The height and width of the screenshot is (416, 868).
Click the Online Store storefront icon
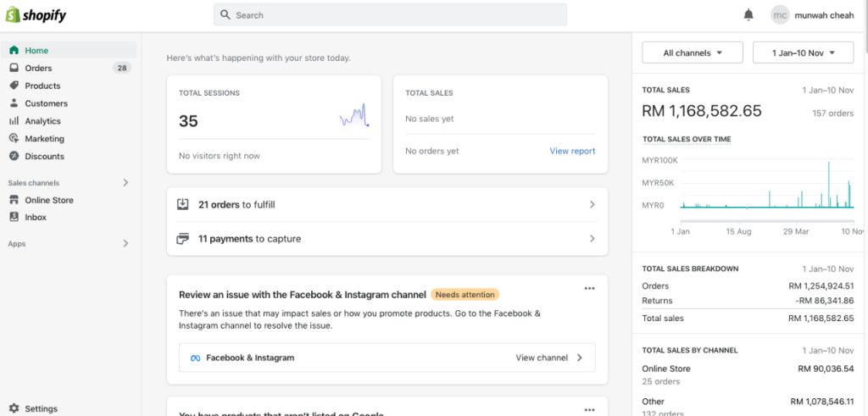(x=14, y=200)
